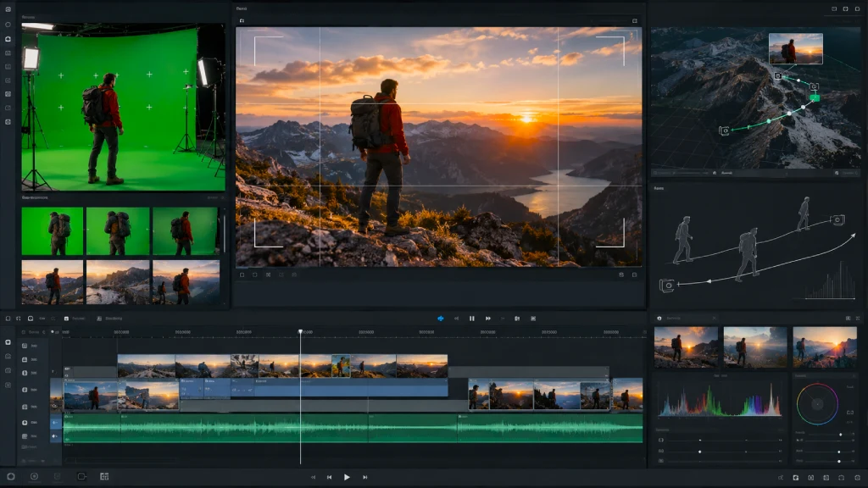Click the rightmost icon in the bottom-right bar
Viewport: 868px width, 488px height.
click(x=857, y=478)
